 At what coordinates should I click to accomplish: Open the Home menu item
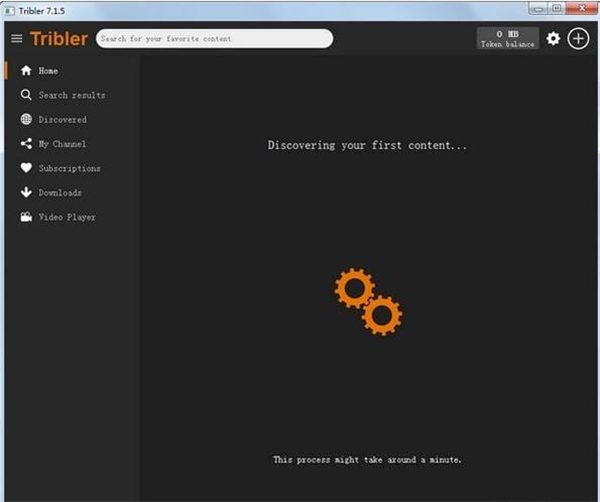tap(48, 71)
